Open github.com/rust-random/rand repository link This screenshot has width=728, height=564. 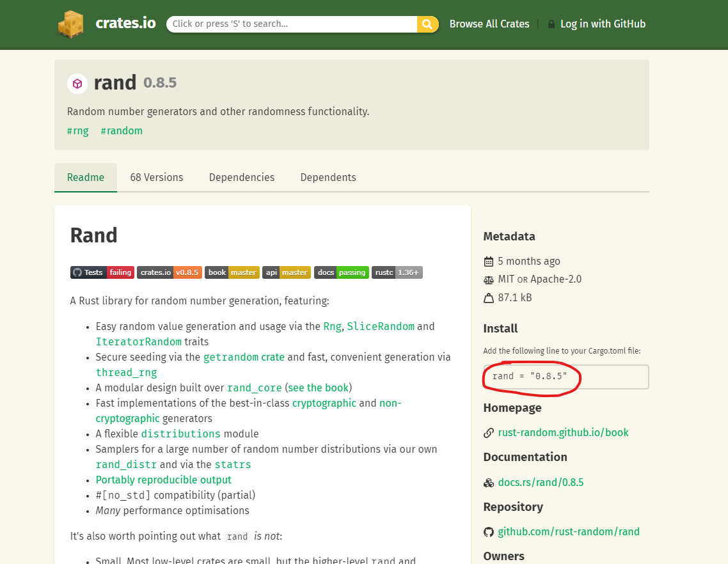click(569, 532)
